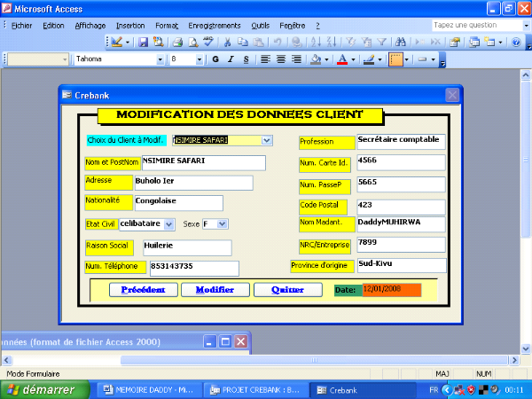Click the démarrer Start button
532x399 pixels.
pyautogui.click(x=45, y=389)
